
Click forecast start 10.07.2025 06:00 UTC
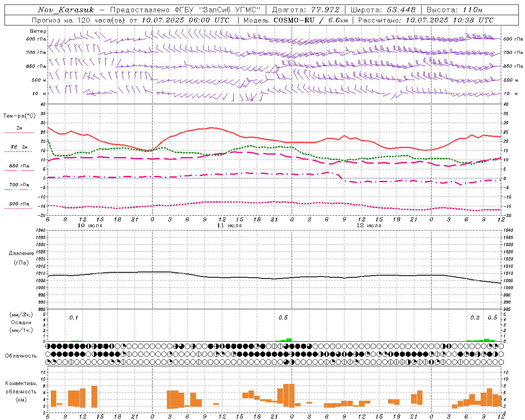[x=185, y=20]
